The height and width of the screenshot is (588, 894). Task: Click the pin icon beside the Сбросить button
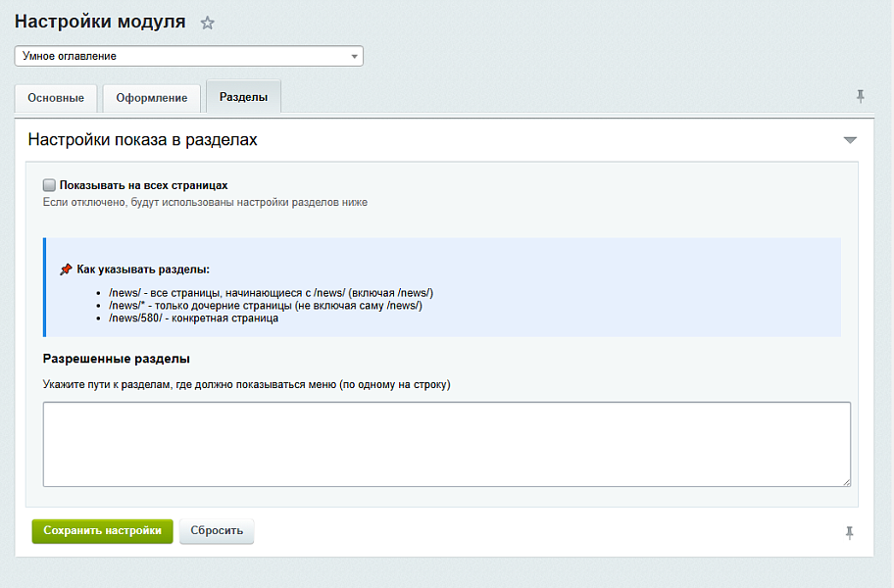[849, 532]
